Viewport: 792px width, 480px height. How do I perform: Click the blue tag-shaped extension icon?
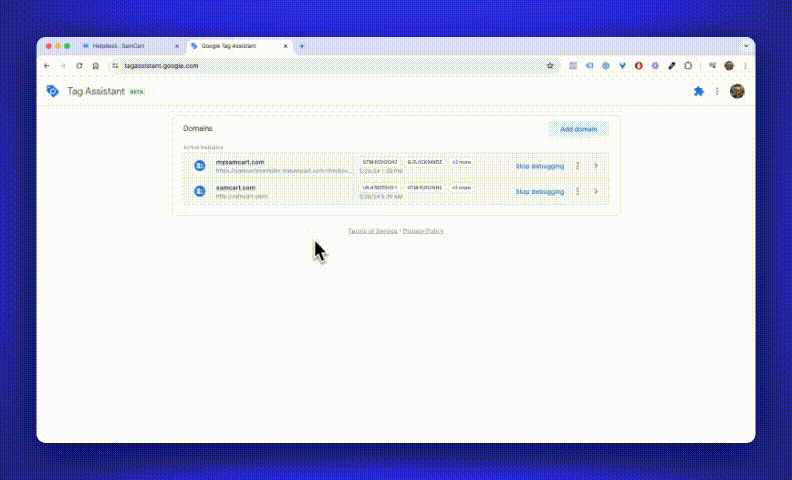589,66
